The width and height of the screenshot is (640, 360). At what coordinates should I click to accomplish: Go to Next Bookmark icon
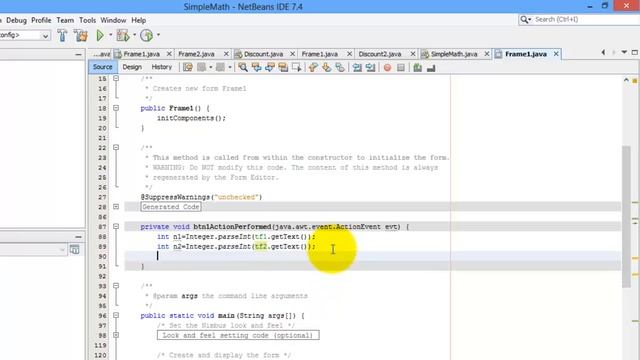pos(327,67)
